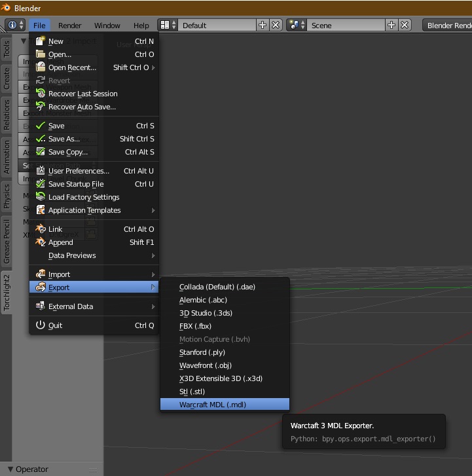Export as 3D Studio (.3ds)
The height and width of the screenshot is (476, 472).
(x=225, y=313)
